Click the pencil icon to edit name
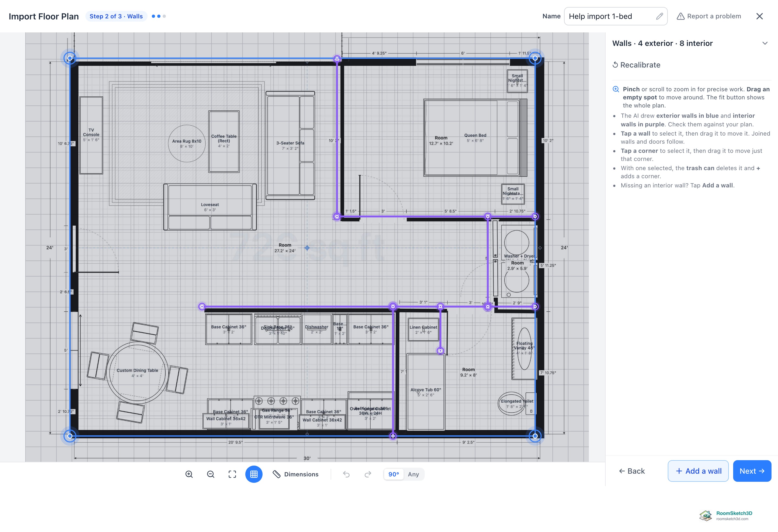The height and width of the screenshot is (532, 778). tap(659, 16)
